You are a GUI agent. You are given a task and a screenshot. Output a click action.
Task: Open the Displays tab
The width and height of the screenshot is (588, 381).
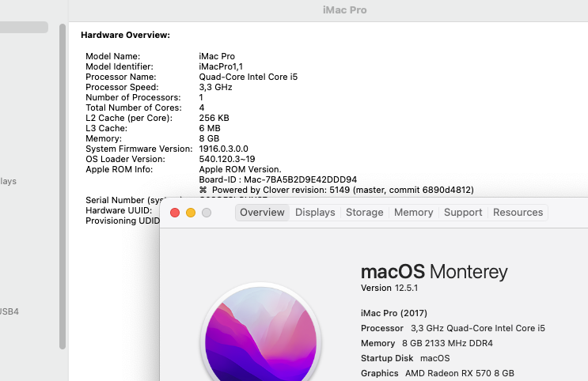[x=315, y=213]
